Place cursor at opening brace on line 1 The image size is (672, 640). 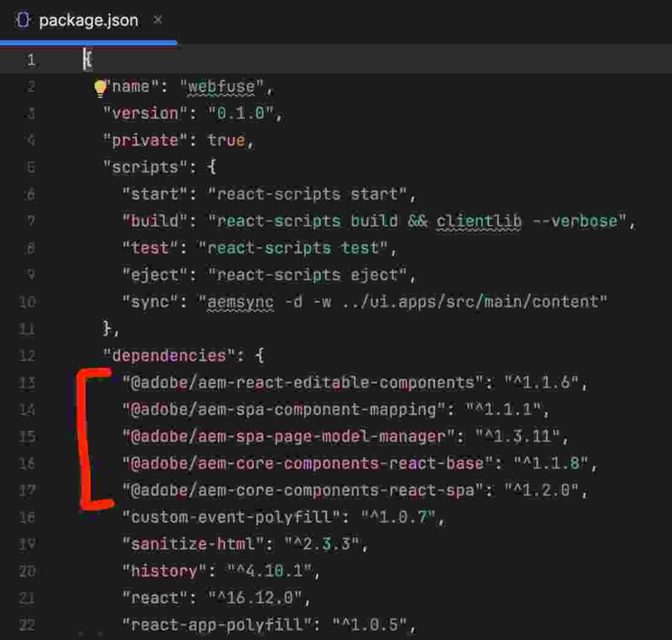click(x=87, y=60)
